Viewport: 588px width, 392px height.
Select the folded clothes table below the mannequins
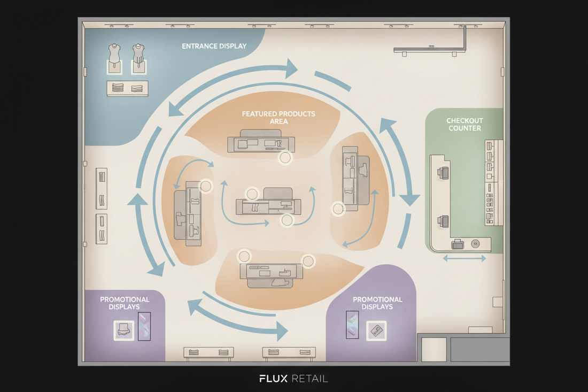(x=128, y=89)
